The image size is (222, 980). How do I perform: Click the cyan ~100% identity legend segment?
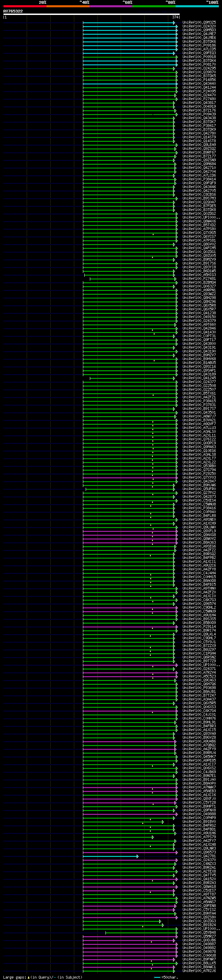pyautogui.click(x=197, y=6)
